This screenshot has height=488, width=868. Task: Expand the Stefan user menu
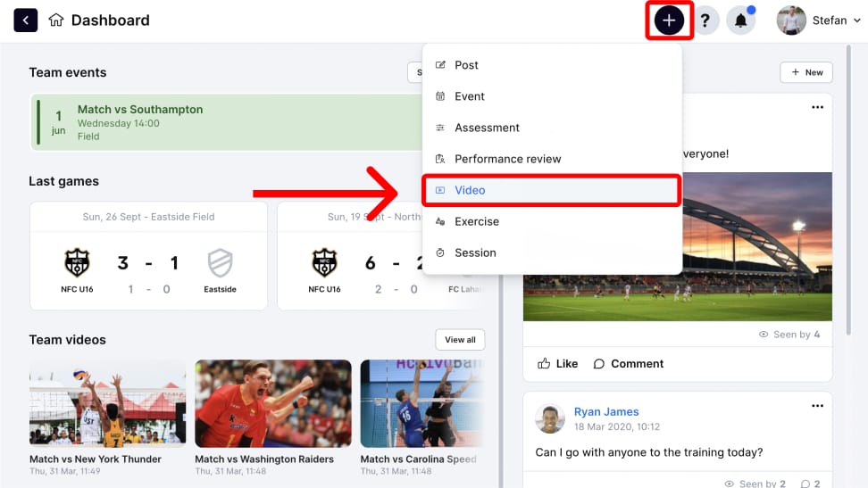[x=818, y=21]
